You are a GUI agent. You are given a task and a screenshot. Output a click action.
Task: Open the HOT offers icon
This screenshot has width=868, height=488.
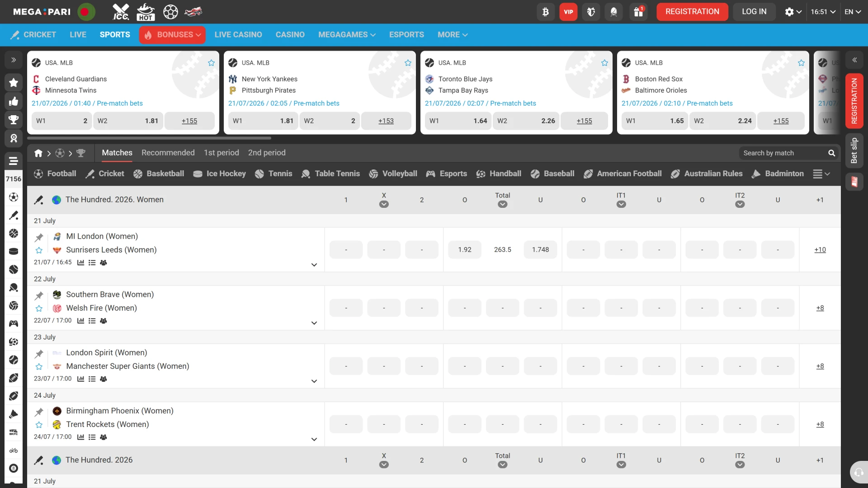[146, 12]
